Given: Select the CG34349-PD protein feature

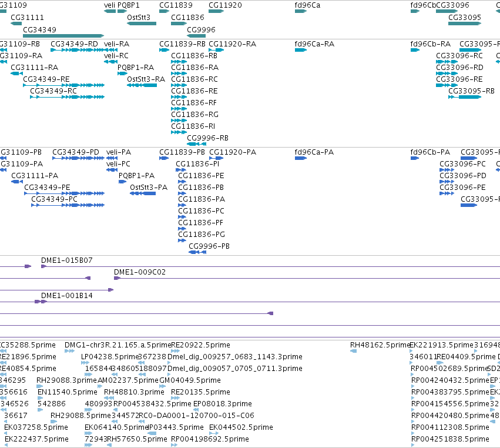Looking at the screenshot, I should click(76, 152).
